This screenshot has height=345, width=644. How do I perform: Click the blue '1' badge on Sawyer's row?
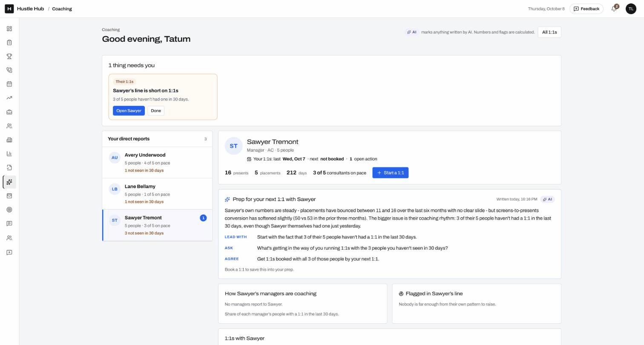203,218
